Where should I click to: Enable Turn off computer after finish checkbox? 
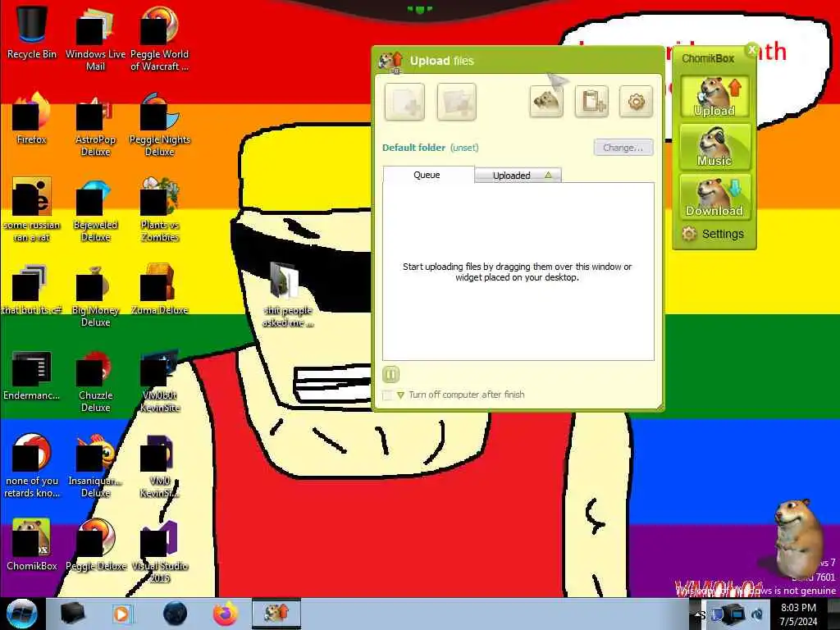388,395
